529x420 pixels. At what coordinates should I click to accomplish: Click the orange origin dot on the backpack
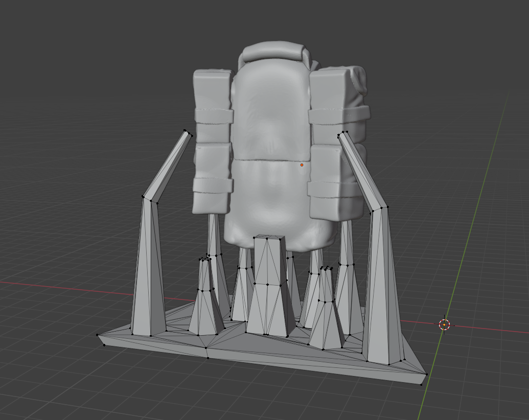pos(302,165)
